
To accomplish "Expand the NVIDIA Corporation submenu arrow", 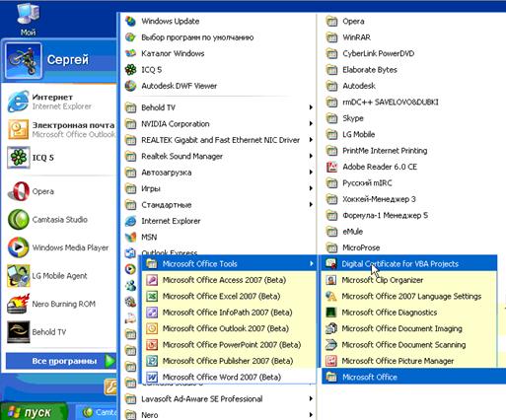I will pyautogui.click(x=311, y=123).
